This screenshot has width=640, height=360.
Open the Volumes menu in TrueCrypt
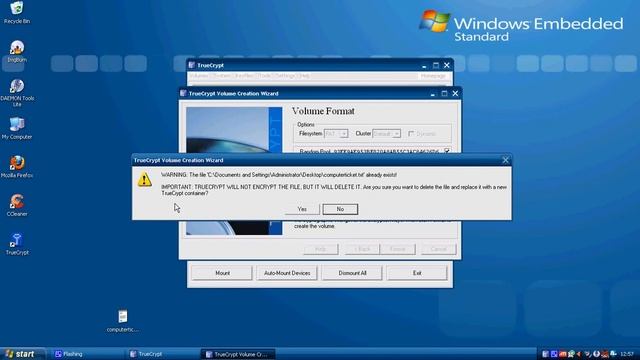point(199,76)
